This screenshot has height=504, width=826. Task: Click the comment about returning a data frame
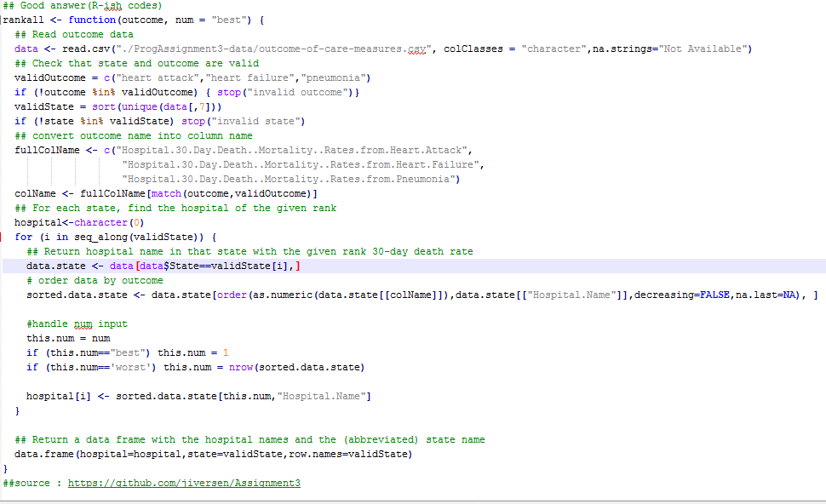[x=250, y=440]
